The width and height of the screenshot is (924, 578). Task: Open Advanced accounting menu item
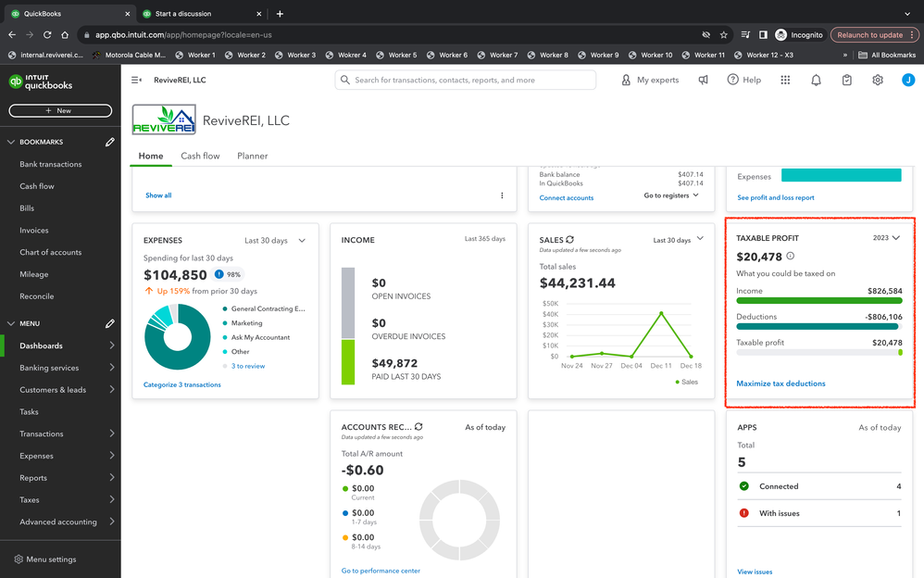coord(60,522)
